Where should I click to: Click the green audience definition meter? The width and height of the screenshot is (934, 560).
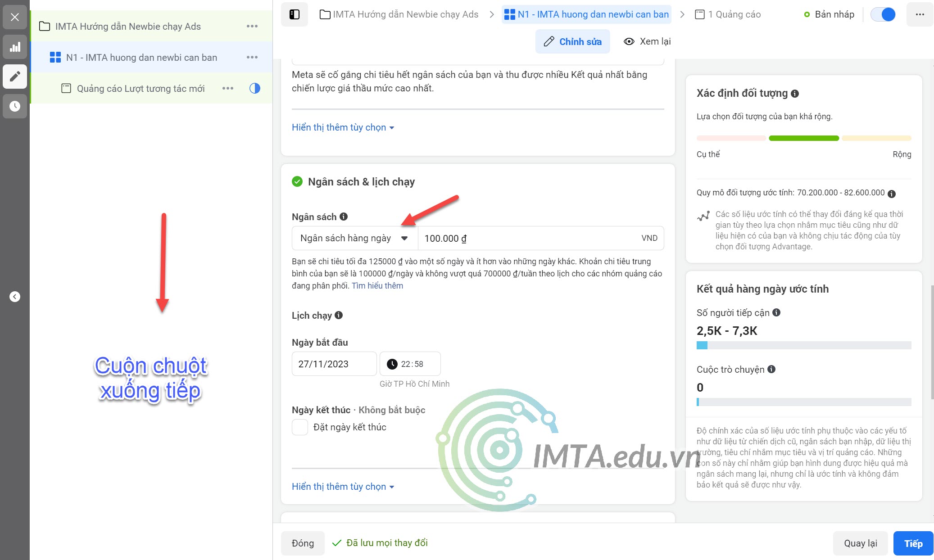pyautogui.click(x=804, y=138)
